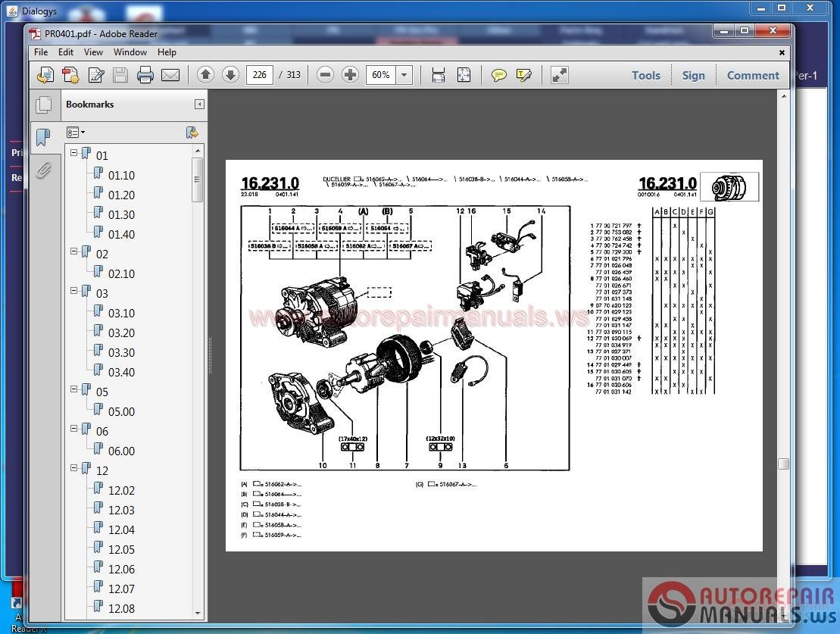This screenshot has height=634, width=840.
Task: Select bookmark 01.40
Action: point(122,234)
